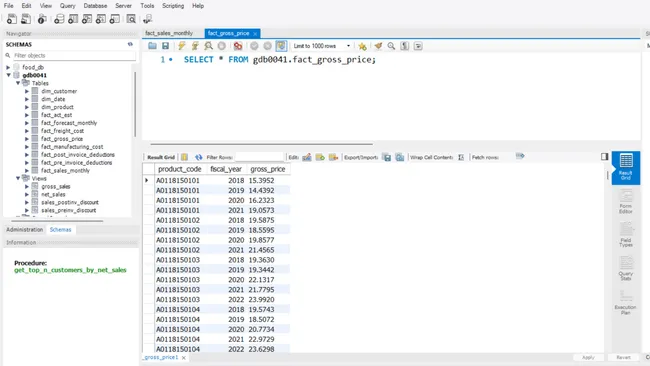Collapse the gdb0041 schema
The width and height of the screenshot is (650, 366).
8,75
